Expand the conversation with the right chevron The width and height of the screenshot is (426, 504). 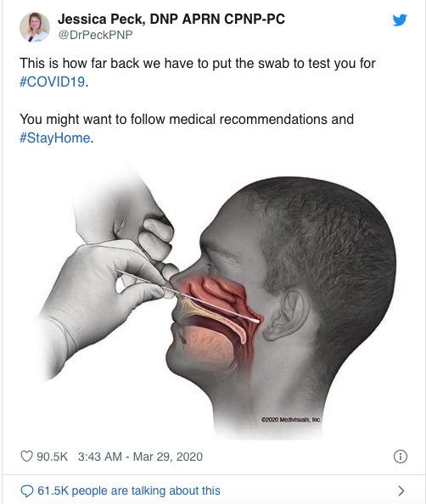point(401,490)
